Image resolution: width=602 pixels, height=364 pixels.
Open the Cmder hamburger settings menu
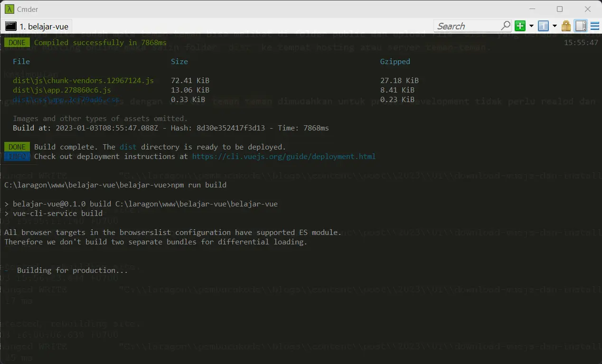coord(595,26)
